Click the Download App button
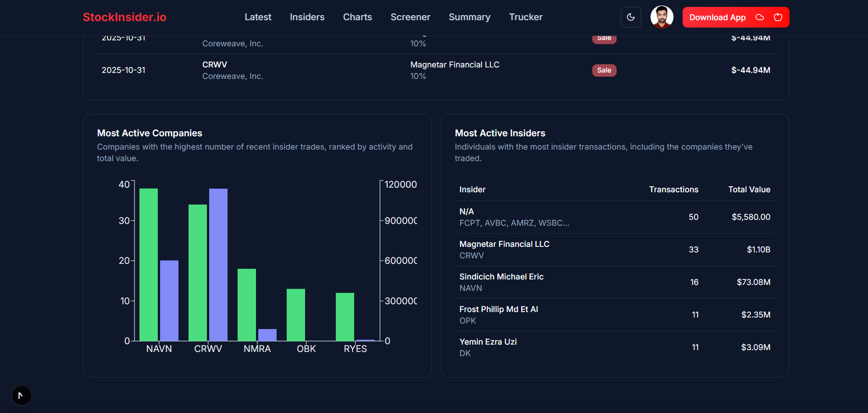Viewport: 868px width, 413px height. click(736, 17)
